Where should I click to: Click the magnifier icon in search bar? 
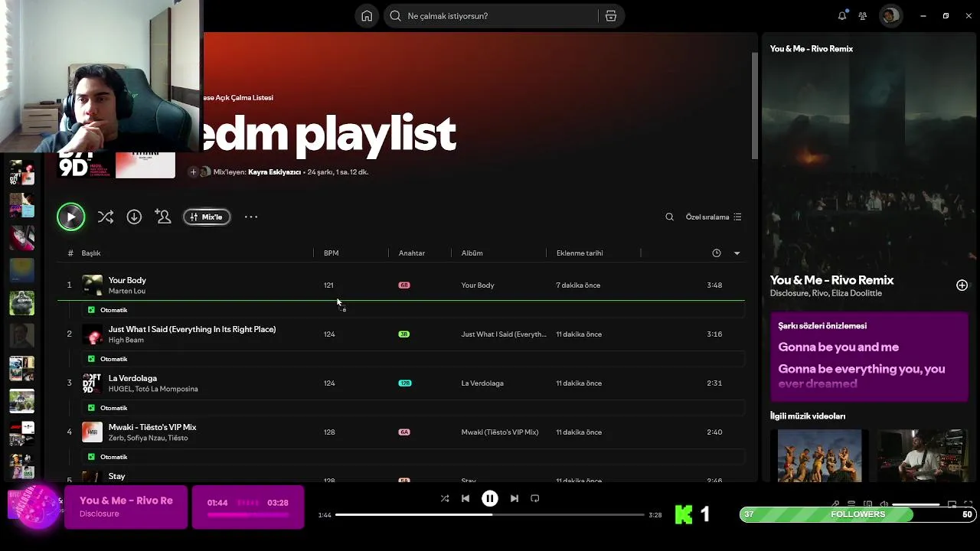395,16
